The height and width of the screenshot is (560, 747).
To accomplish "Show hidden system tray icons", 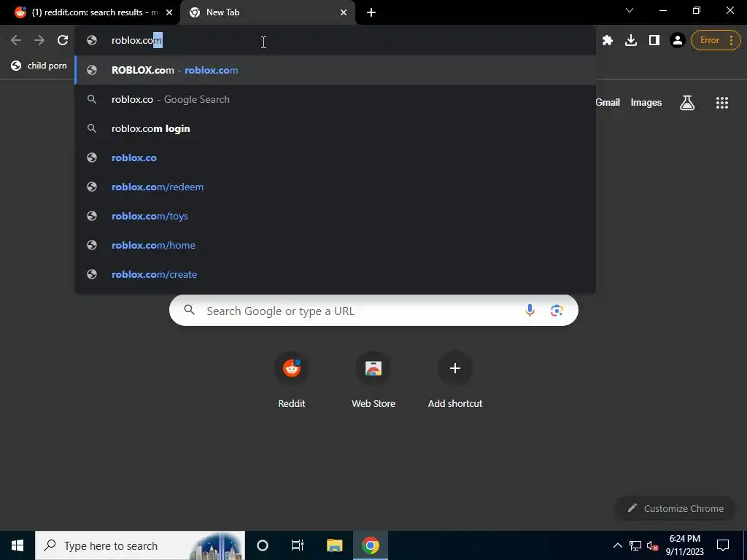I will coord(617,545).
